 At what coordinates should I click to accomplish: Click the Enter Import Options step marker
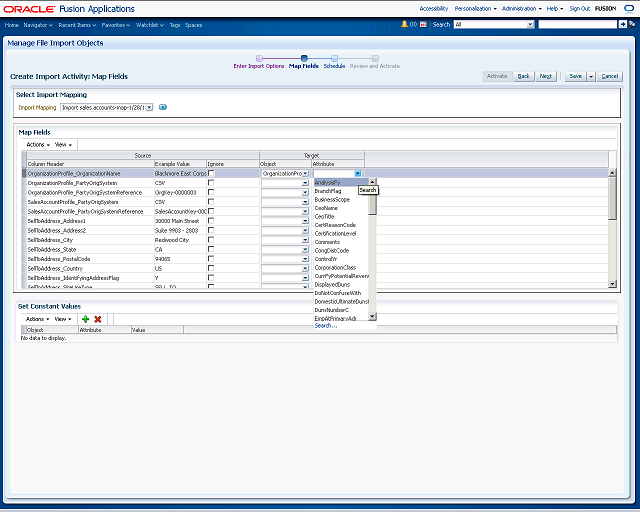259,58
